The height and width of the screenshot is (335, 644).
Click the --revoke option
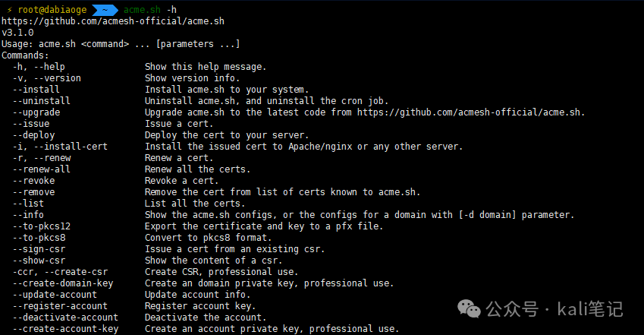(33, 180)
